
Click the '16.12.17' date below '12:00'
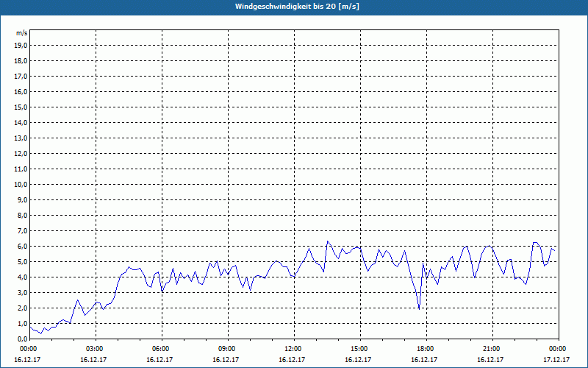coord(292,359)
